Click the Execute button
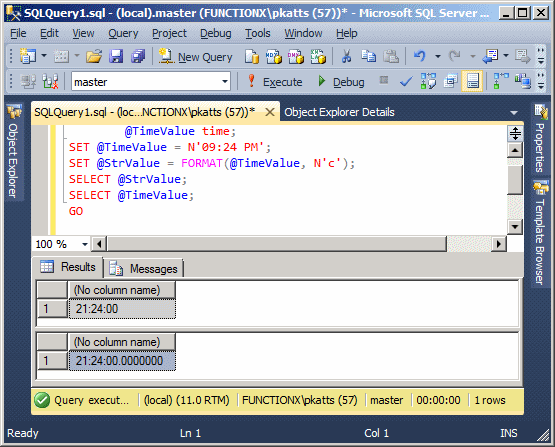The width and height of the screenshot is (555, 447). click(275, 82)
